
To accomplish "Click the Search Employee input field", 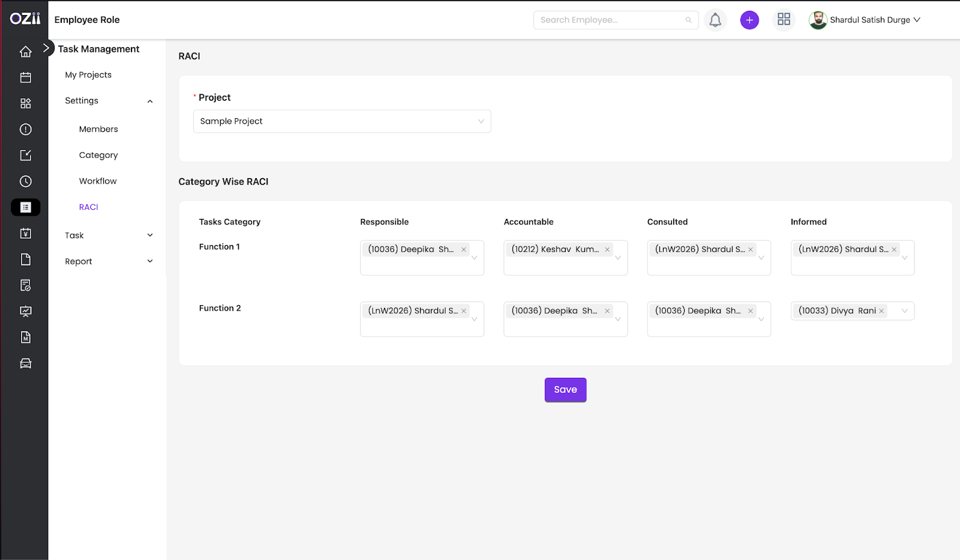I will point(609,20).
